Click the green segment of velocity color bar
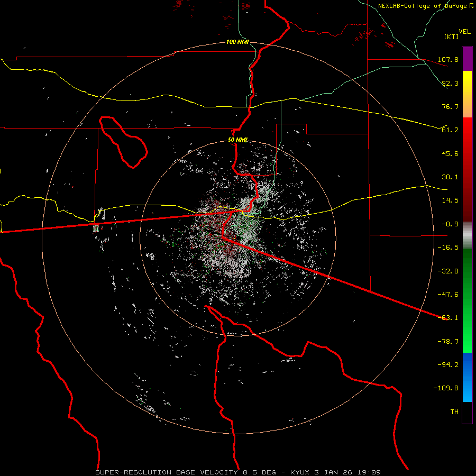Viewport: 476px width, 476px height. (x=467, y=300)
